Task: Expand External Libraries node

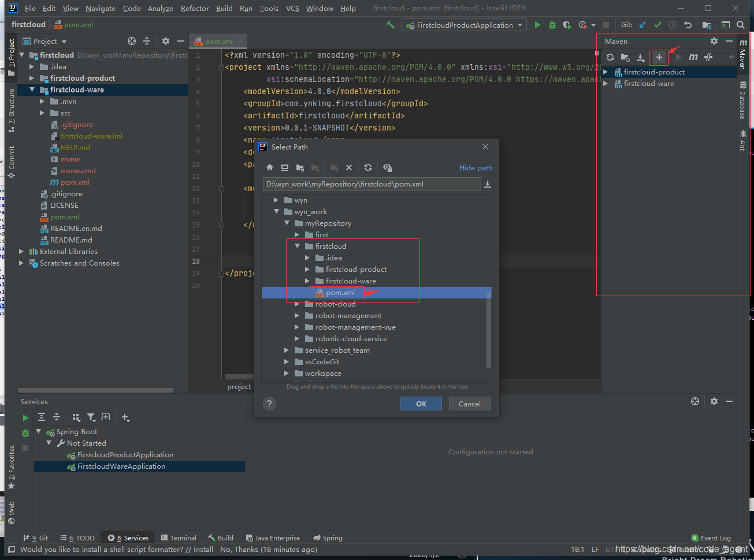Action: pyautogui.click(x=21, y=251)
